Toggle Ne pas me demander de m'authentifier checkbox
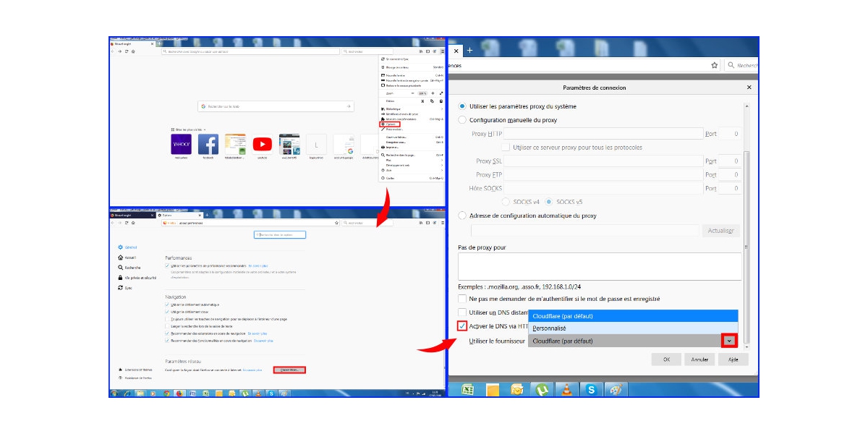Screen dimensions: 868x434 [462, 299]
